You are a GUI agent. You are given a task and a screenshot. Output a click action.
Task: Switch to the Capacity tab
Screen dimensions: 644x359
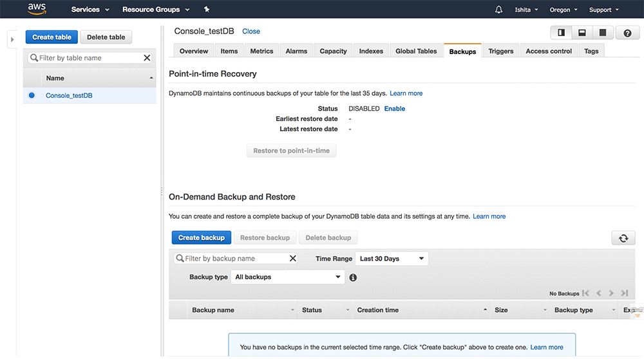click(333, 51)
